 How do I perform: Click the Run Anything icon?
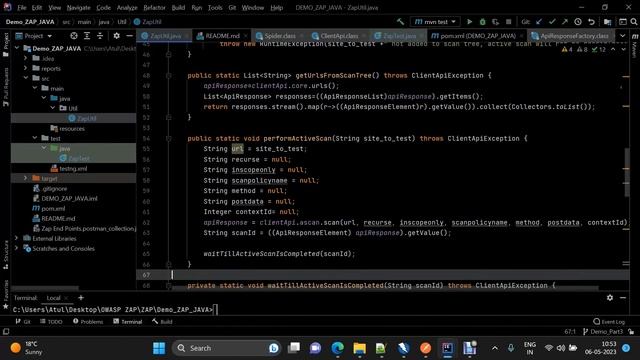622,22
